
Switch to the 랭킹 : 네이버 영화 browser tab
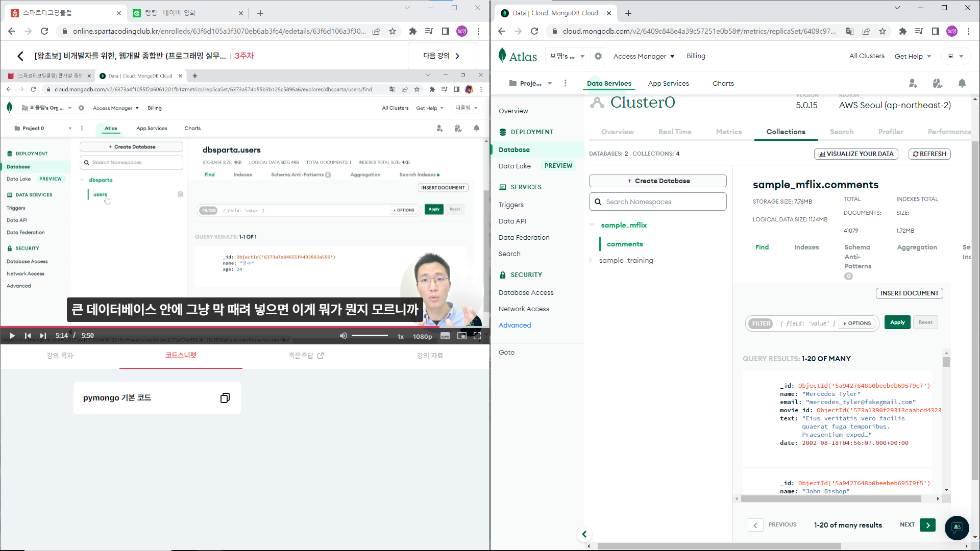(x=188, y=13)
